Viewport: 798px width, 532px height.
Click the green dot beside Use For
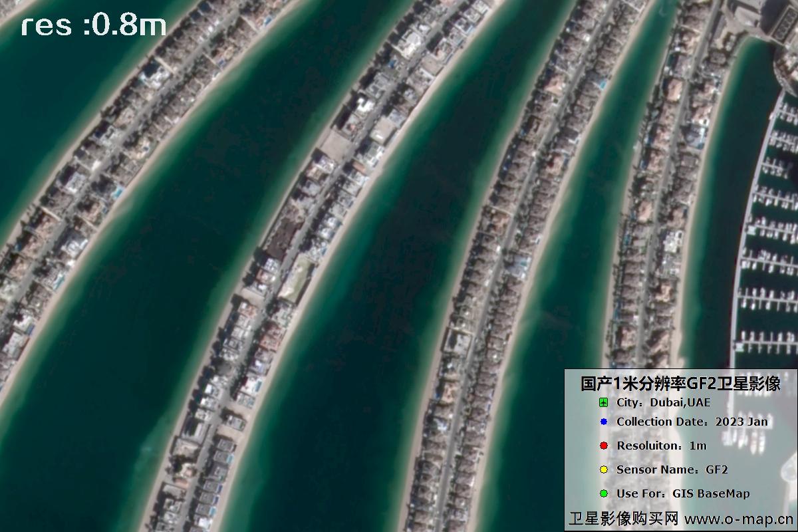pos(603,493)
